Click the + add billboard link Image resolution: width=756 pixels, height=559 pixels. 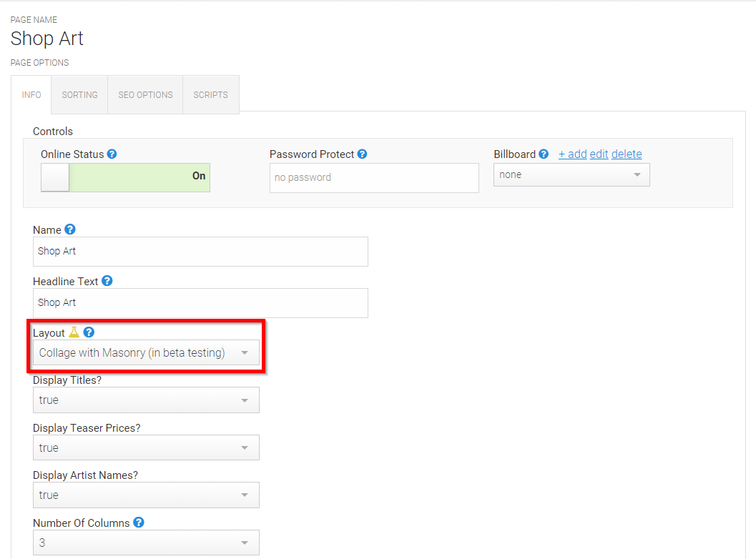click(572, 154)
